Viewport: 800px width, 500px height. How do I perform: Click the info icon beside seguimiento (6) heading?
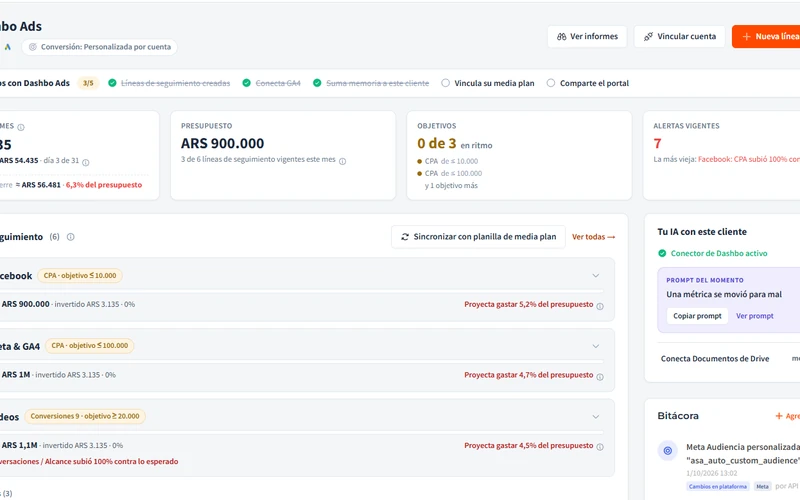(x=70, y=237)
